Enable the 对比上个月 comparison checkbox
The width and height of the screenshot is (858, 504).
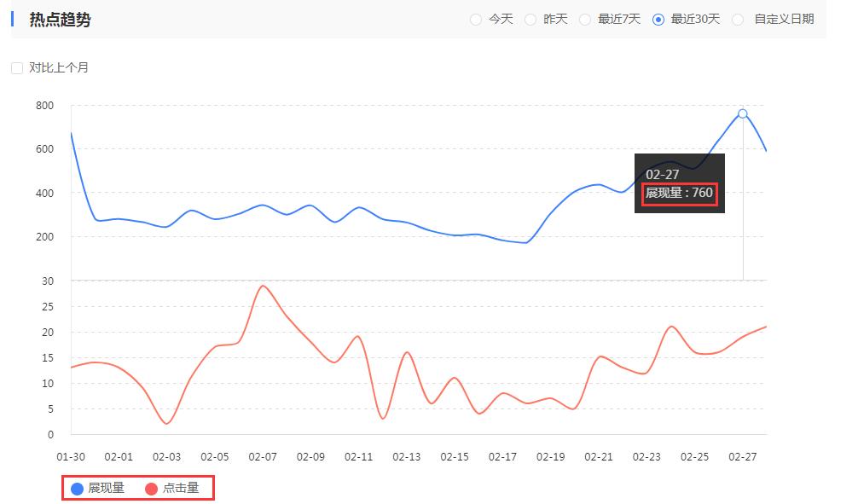pyautogui.click(x=16, y=67)
